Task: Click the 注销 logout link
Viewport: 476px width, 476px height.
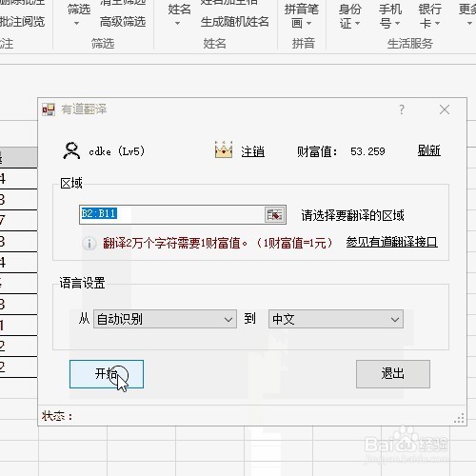Action: [252, 151]
